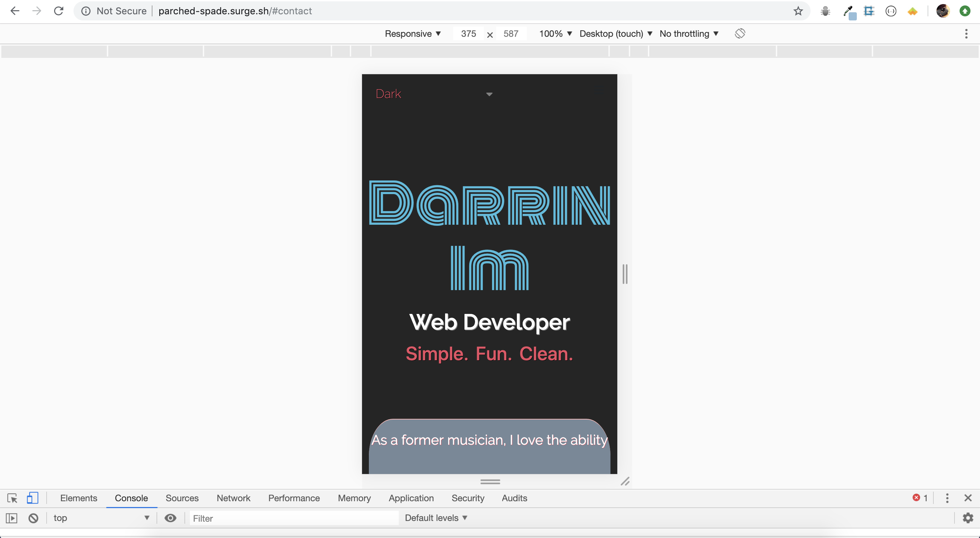Bookmark the page with the star
The width and height of the screenshot is (980, 538).
(x=798, y=11)
